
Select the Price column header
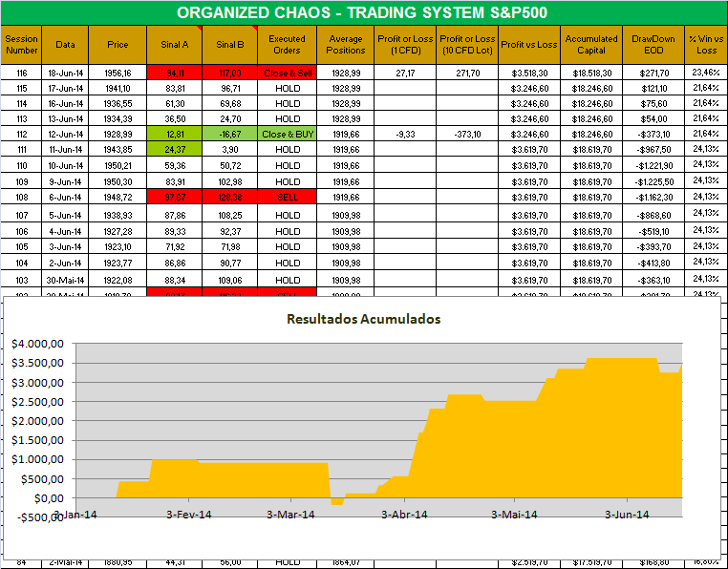(x=118, y=45)
